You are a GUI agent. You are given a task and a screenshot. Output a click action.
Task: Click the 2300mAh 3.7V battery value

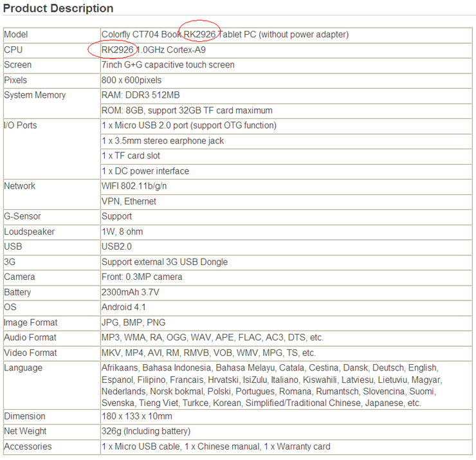point(131,292)
